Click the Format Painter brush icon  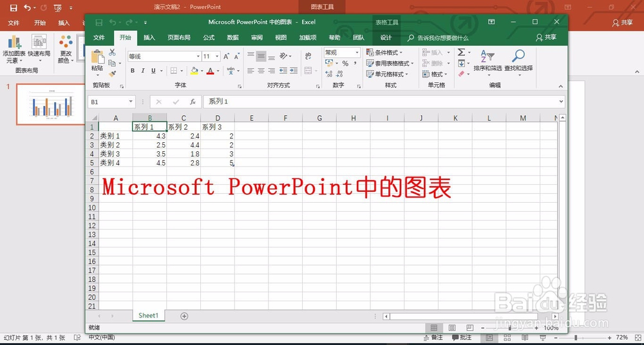[x=112, y=74]
